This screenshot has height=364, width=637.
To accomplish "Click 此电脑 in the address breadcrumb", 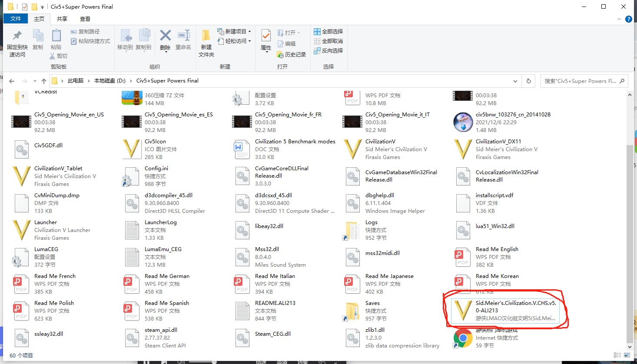I will [76, 81].
